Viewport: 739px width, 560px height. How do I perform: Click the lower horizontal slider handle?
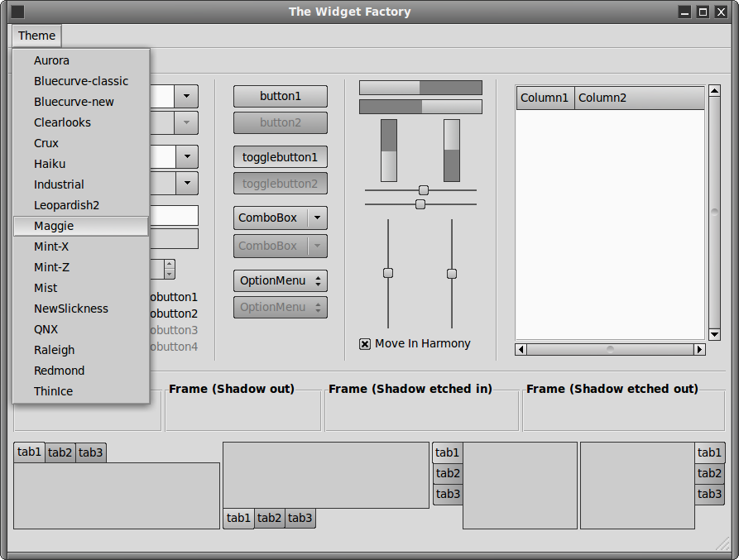(x=420, y=204)
